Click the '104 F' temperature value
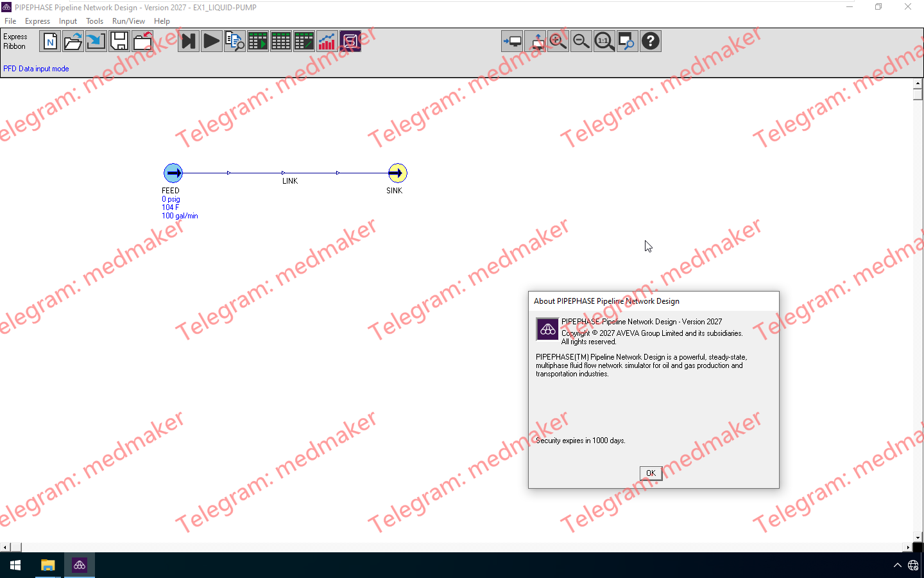The height and width of the screenshot is (578, 924). point(170,207)
